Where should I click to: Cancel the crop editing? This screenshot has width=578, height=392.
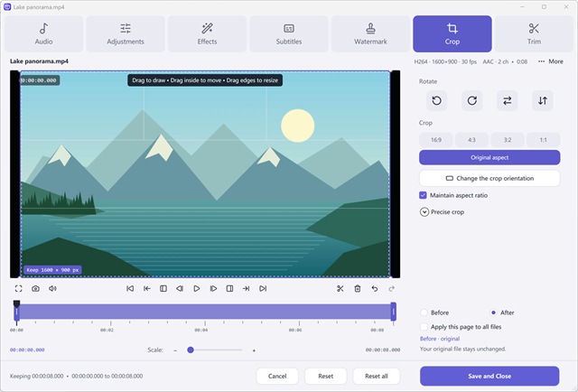[x=277, y=376]
